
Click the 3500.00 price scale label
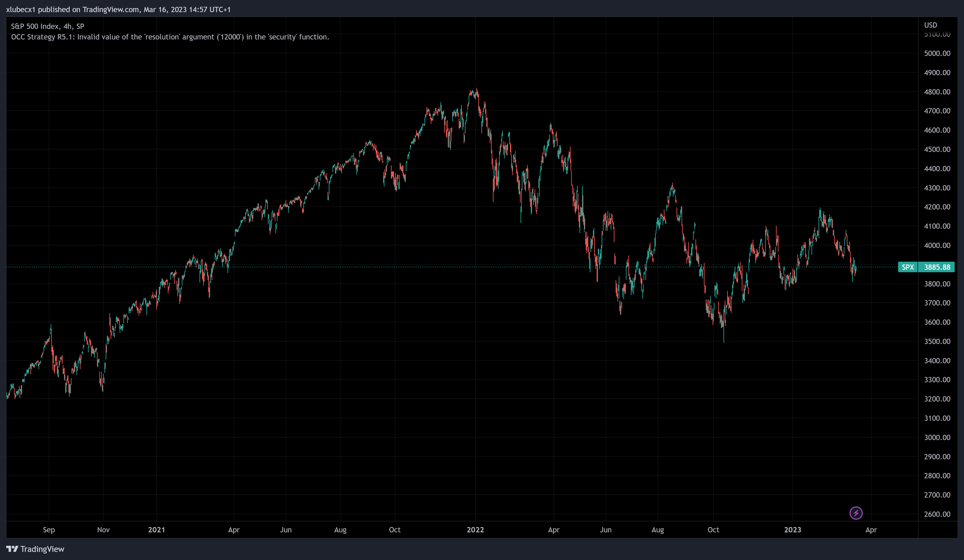tap(937, 341)
